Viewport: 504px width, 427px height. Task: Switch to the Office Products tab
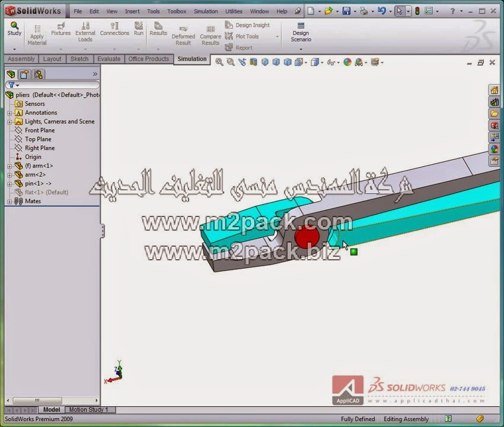pyautogui.click(x=148, y=59)
